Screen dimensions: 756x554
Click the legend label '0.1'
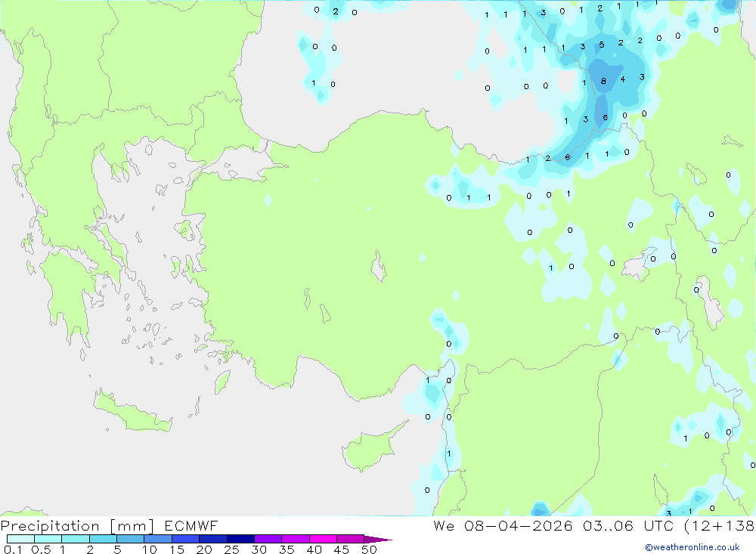[13, 549]
